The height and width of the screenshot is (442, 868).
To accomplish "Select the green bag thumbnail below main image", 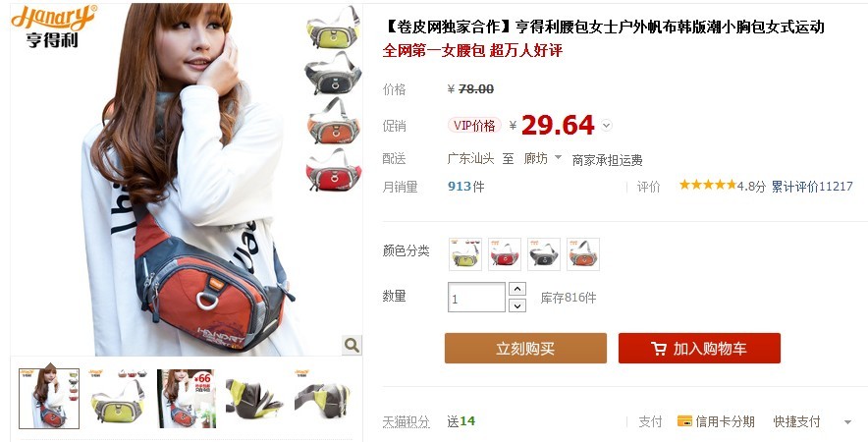I will tap(118, 398).
